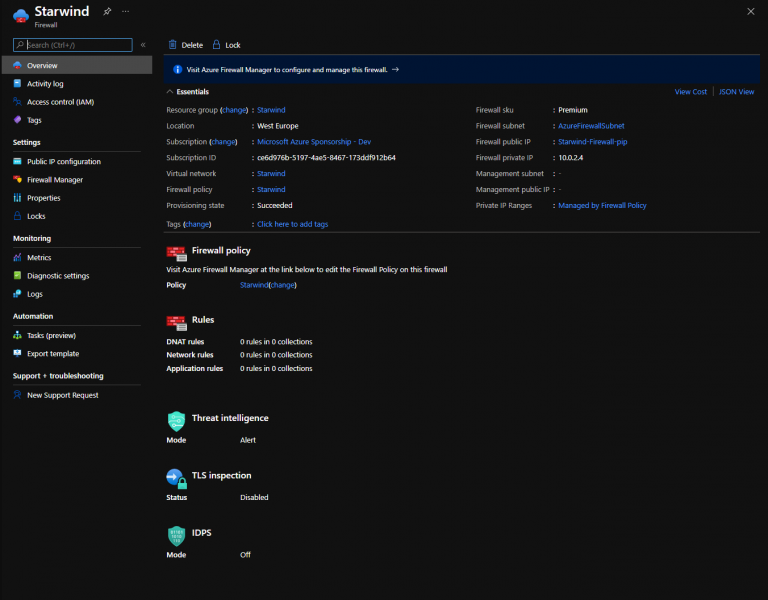The height and width of the screenshot is (600, 768).
Task: Close the Starwind firewall blade
Action: tap(750, 11)
